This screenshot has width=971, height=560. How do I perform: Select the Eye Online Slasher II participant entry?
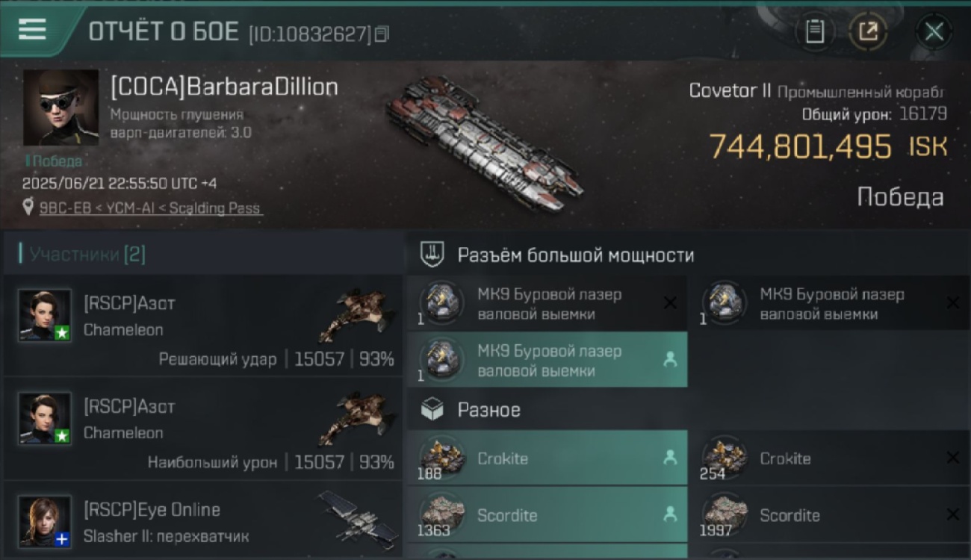pos(202,520)
